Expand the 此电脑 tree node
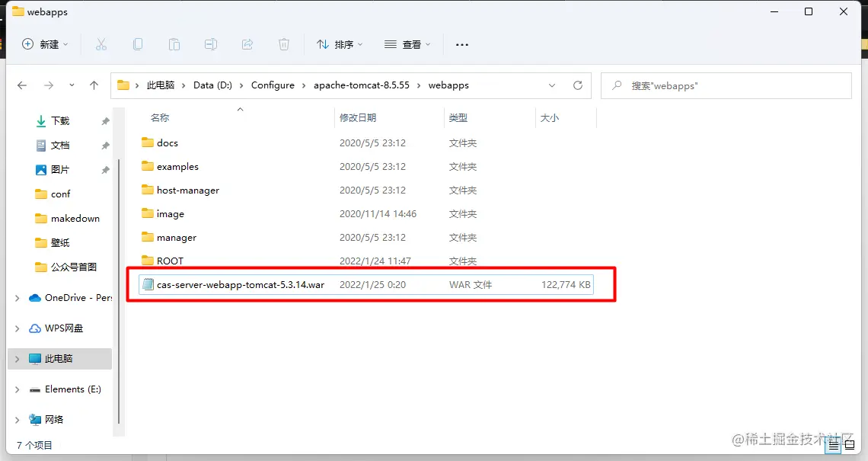 pos(18,359)
